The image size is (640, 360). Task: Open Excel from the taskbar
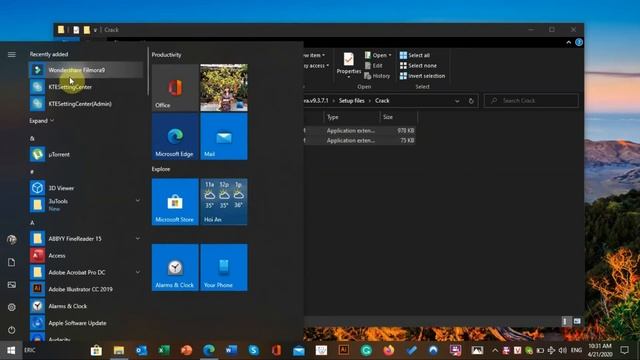point(164,350)
